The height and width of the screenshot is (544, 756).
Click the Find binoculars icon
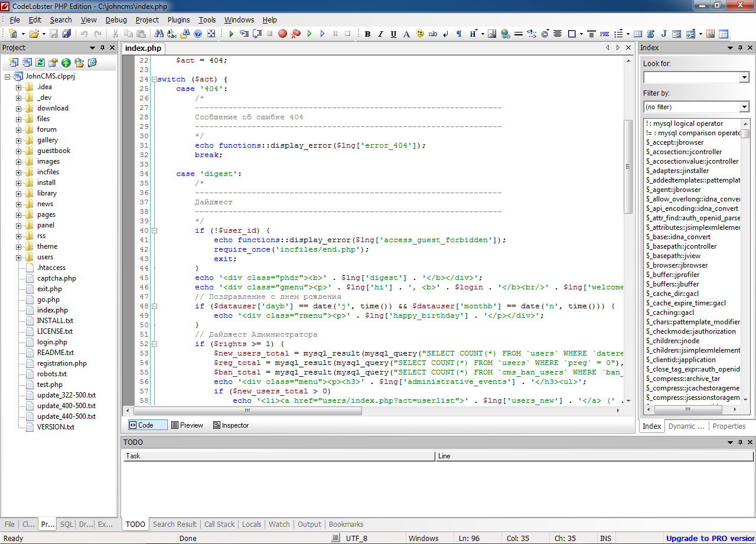pos(159,34)
